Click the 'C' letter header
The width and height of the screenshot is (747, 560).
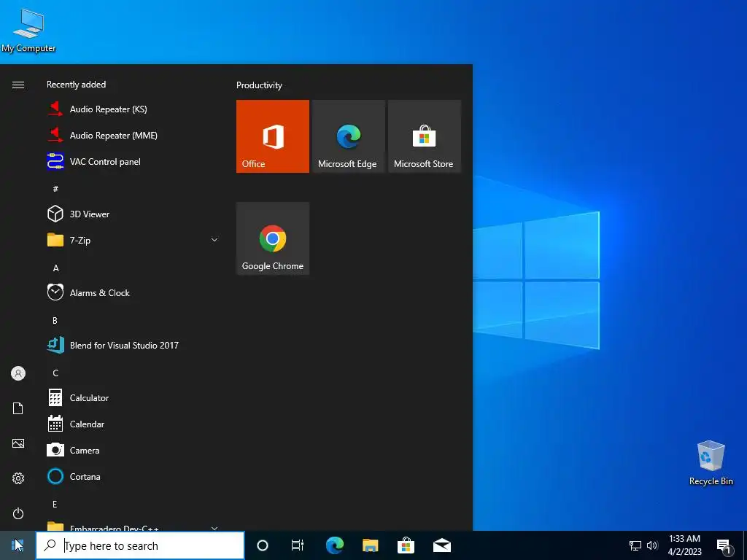pos(55,373)
